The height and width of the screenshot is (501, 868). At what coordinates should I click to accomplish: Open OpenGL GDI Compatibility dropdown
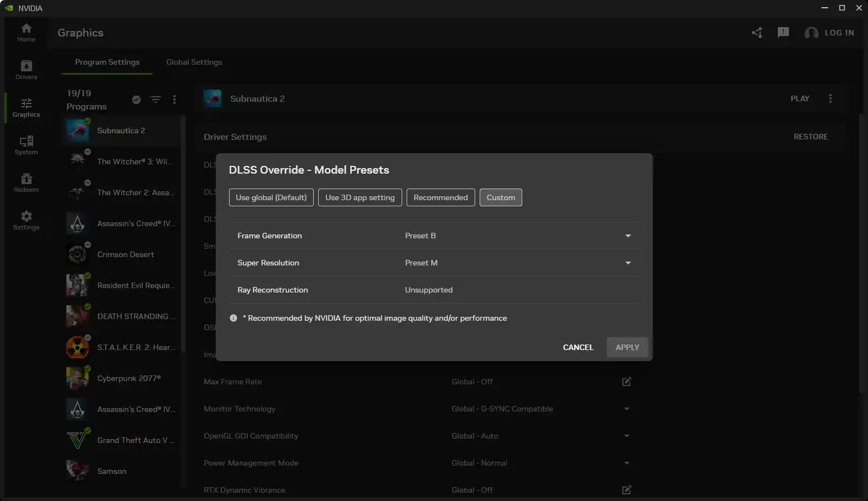point(626,436)
